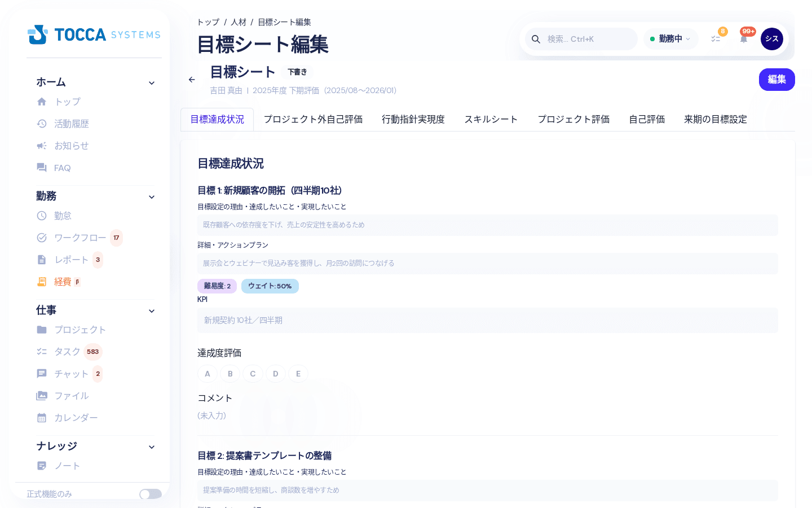Click the カレンダー calendar icon
Viewport: 812px width, 508px height.
(42, 418)
